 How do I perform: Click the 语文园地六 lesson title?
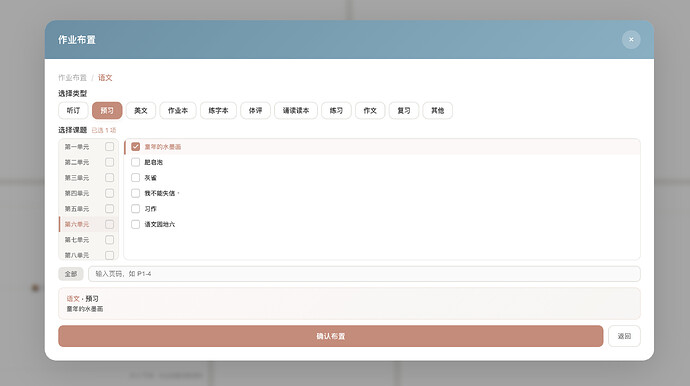click(160, 224)
